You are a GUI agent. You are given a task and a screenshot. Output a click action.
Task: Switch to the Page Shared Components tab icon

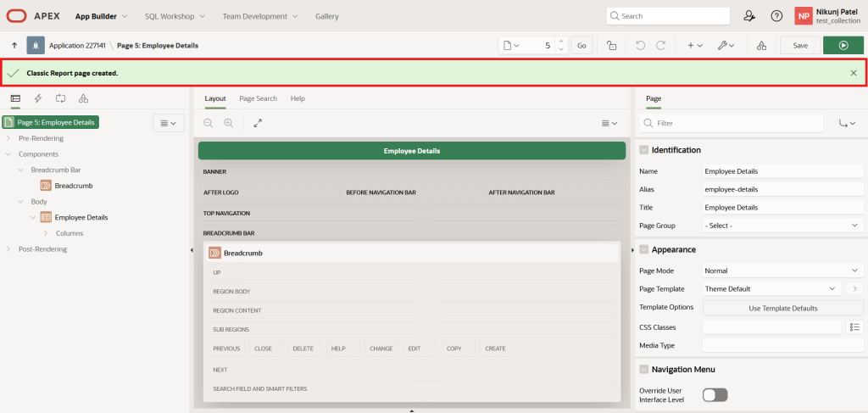pos(84,98)
